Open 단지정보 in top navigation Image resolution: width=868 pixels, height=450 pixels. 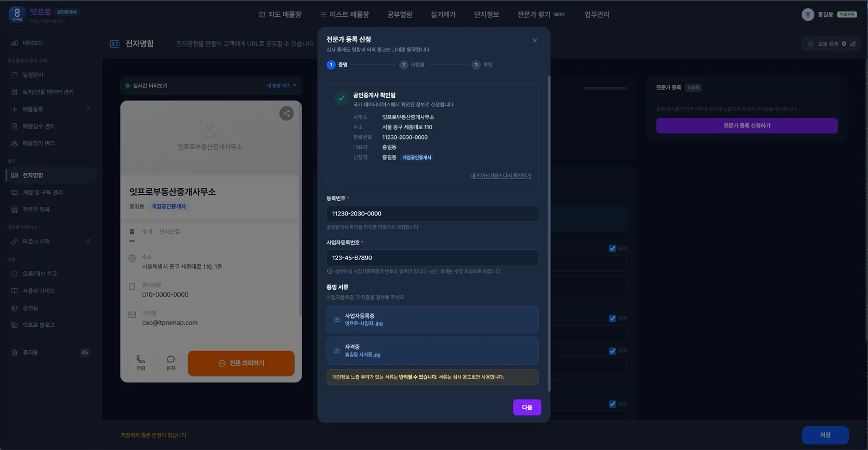click(x=487, y=15)
